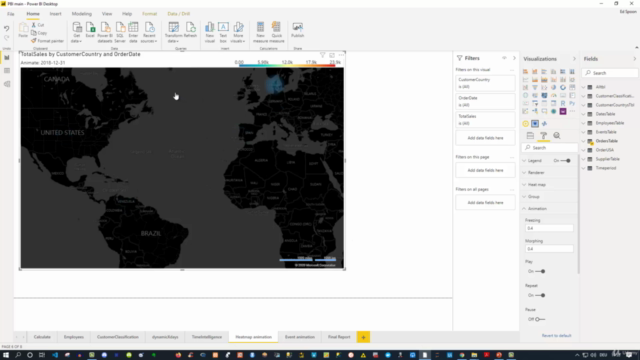Click Add data fields here under page filters
The height and width of the screenshot is (360, 640).
click(x=485, y=170)
